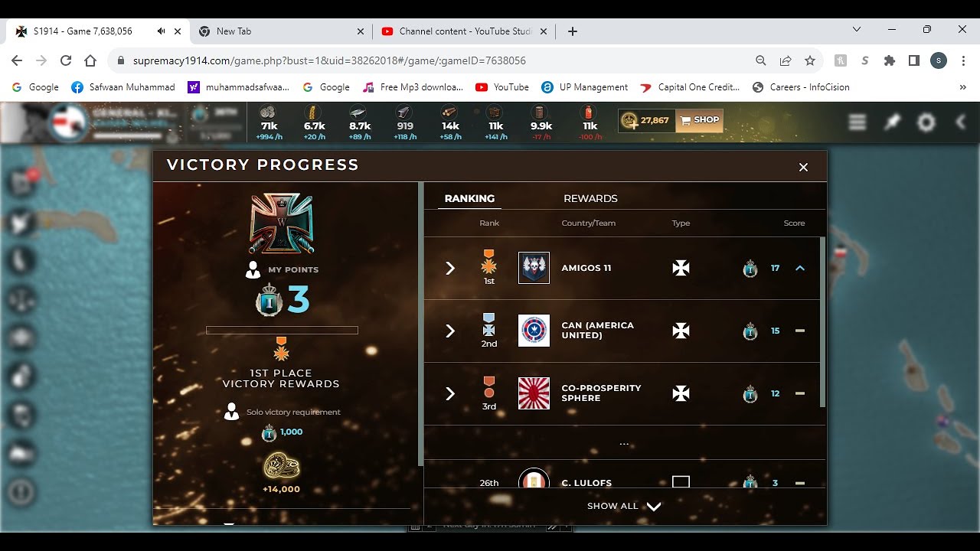Switch to the New Tab browser tab
980x551 pixels.
(282, 31)
